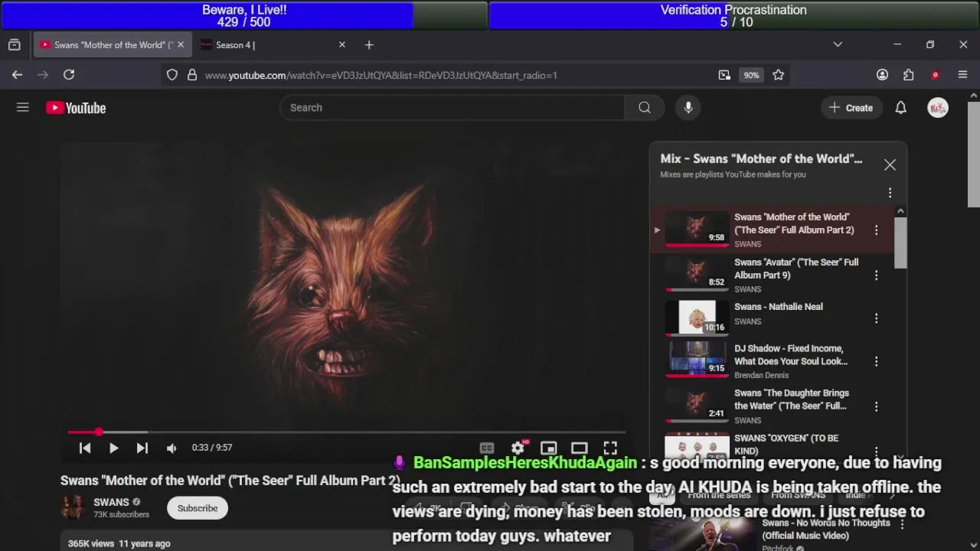
Task: Go back in browser history
Action: click(x=17, y=75)
